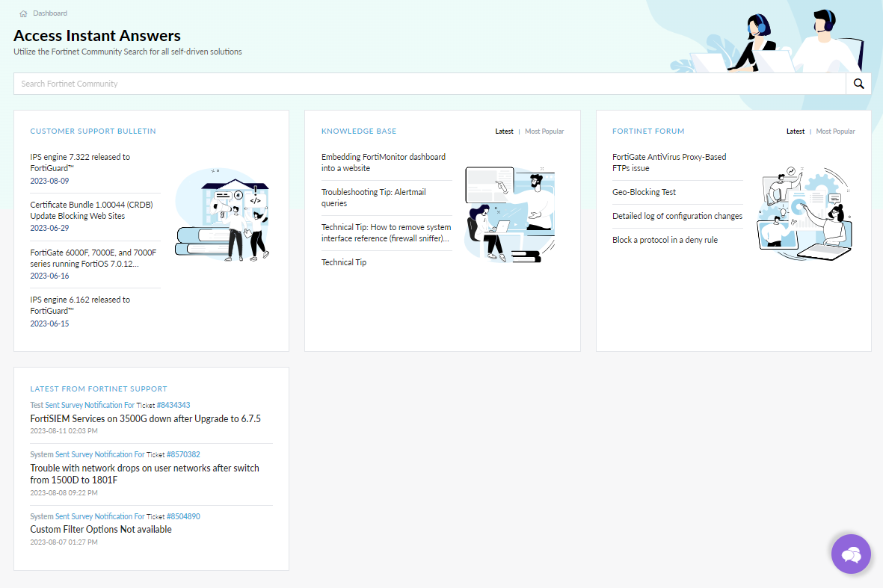Open the lone Technical Tip article
883x588 pixels.
tap(343, 262)
